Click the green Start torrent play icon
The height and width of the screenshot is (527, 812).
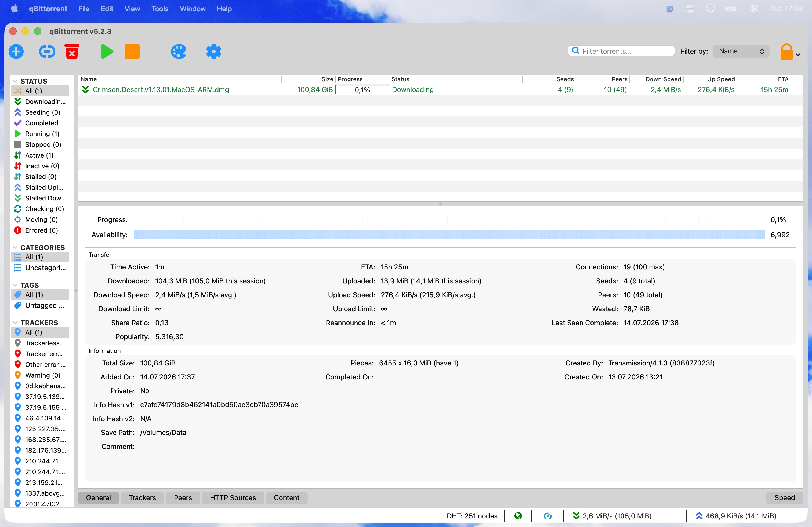107,52
